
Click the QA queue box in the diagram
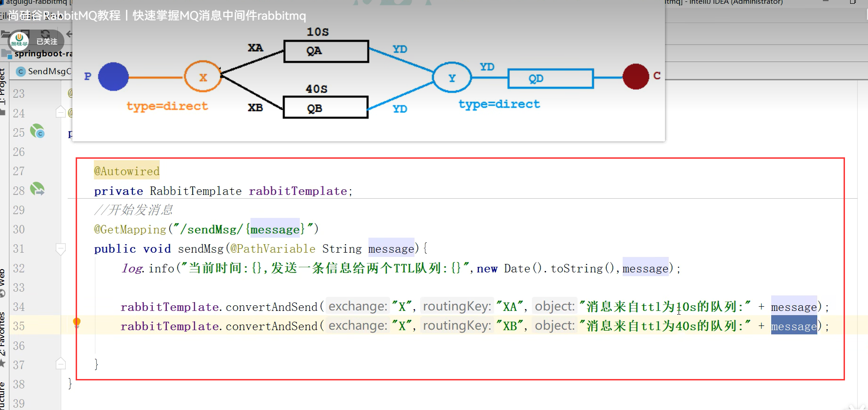(326, 51)
